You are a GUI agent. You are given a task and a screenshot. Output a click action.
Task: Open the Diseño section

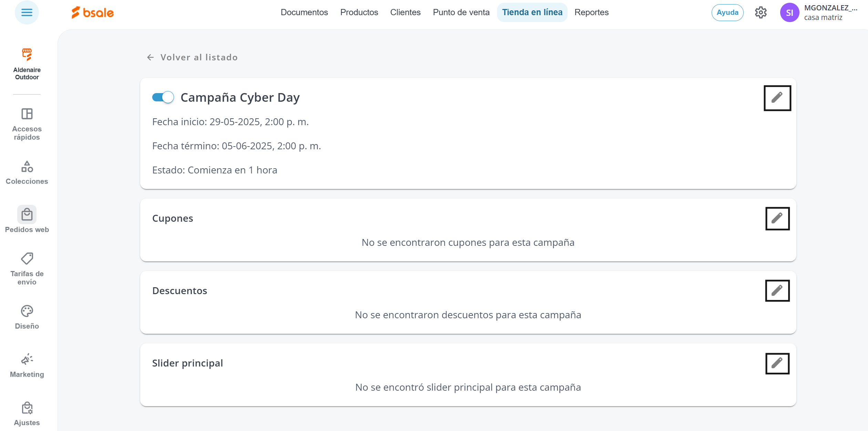pos(27,317)
